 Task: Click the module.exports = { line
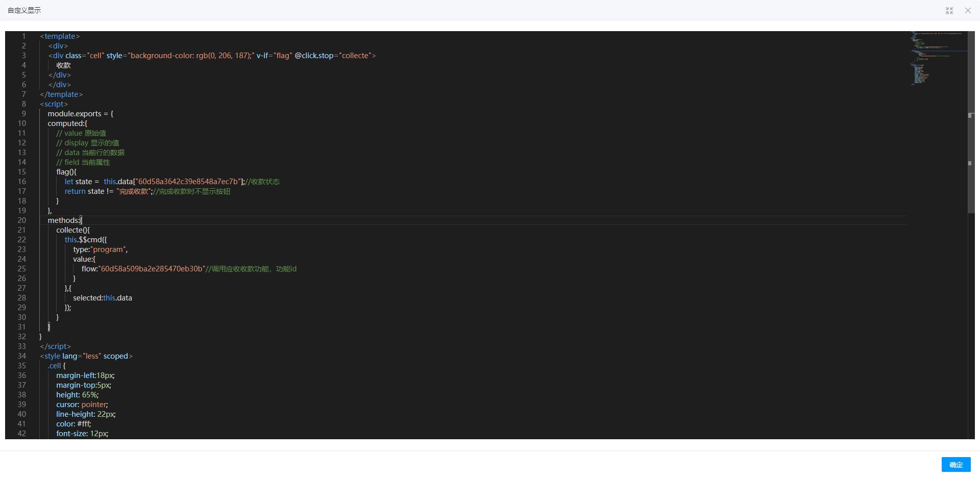(x=81, y=114)
